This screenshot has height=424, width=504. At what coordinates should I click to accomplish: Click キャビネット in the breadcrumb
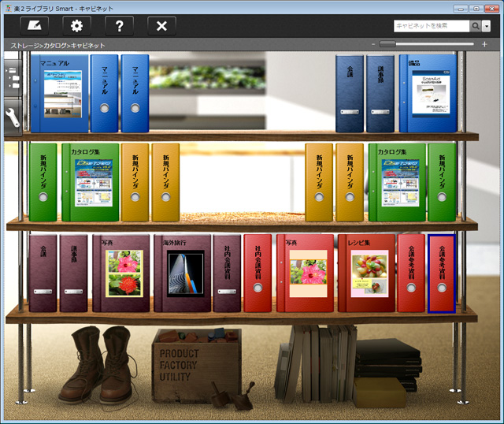(87, 46)
